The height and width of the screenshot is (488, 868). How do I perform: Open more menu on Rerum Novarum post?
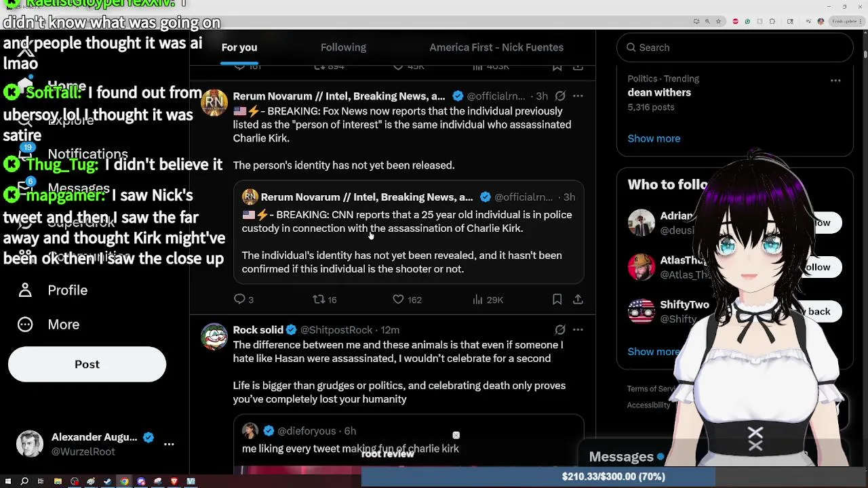(x=578, y=96)
